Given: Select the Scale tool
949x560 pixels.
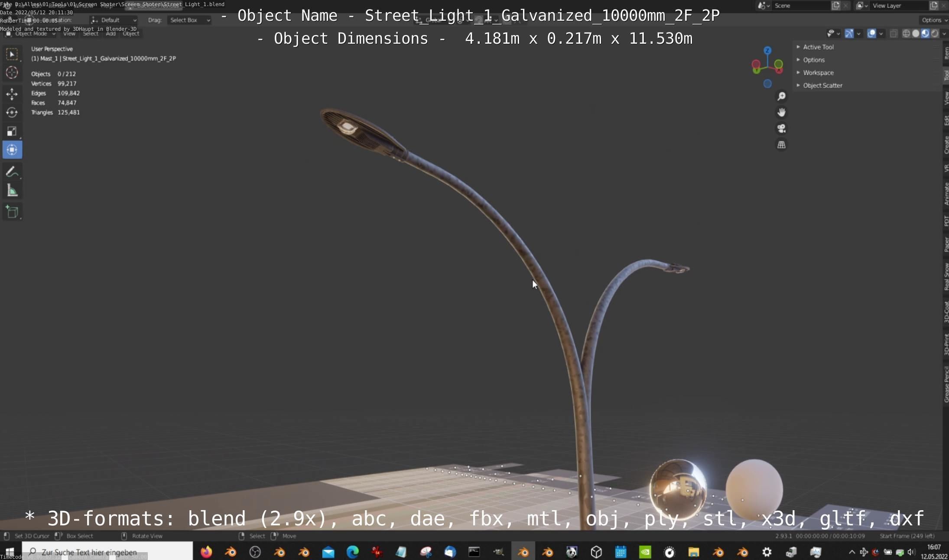Looking at the screenshot, I should [x=12, y=131].
